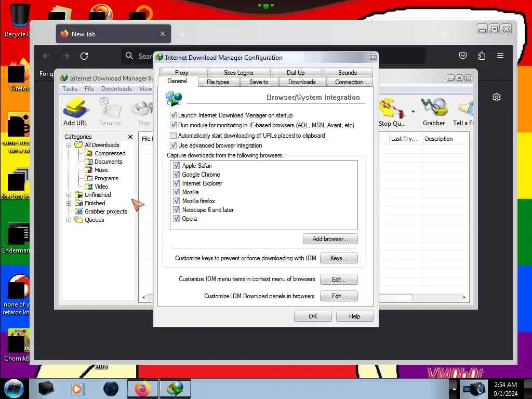Click the Add browser... button
The width and height of the screenshot is (532, 399).
click(330, 239)
